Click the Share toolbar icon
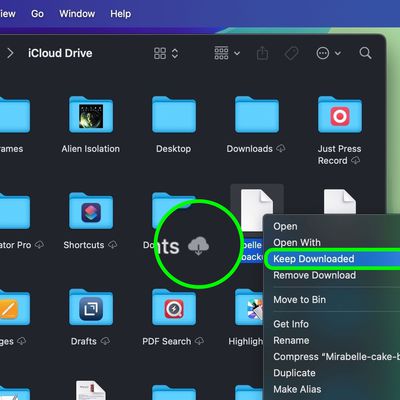Screen dimensions: 400x400 pyautogui.click(x=262, y=53)
